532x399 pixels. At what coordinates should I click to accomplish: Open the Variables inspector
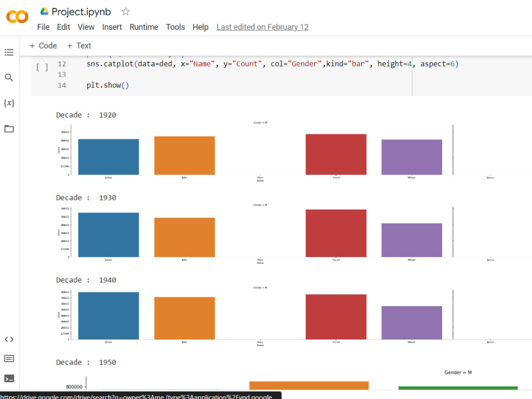[x=9, y=103]
